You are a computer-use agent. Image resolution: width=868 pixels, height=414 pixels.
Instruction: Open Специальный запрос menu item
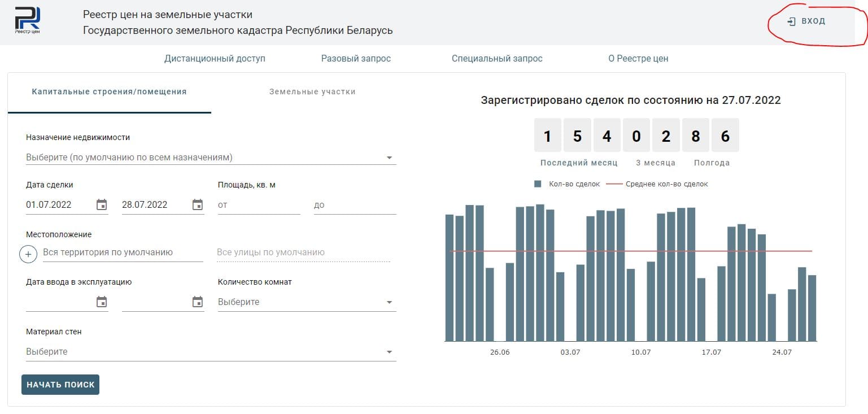[x=497, y=58]
